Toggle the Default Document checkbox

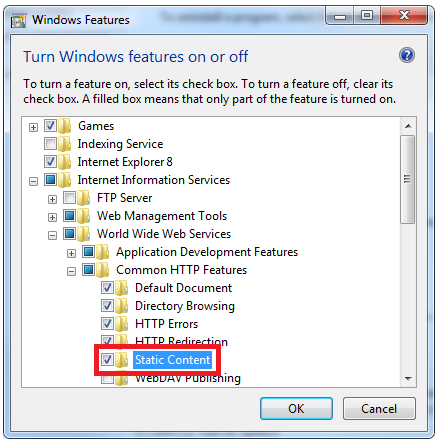(107, 288)
